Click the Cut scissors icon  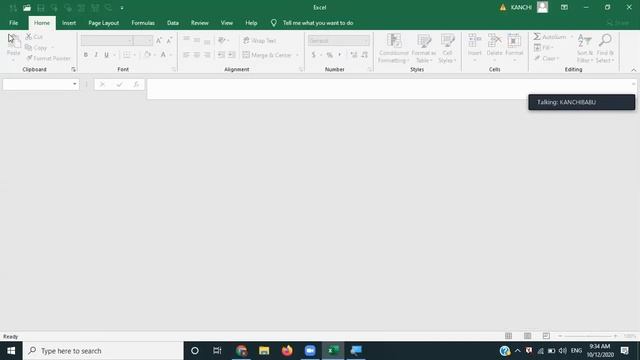[29, 37]
